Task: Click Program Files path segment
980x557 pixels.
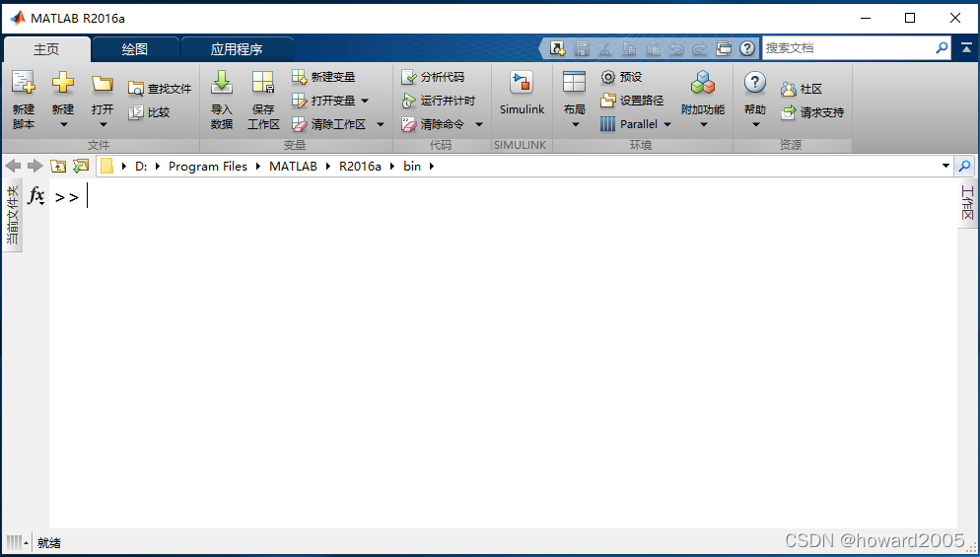Action: pos(208,167)
